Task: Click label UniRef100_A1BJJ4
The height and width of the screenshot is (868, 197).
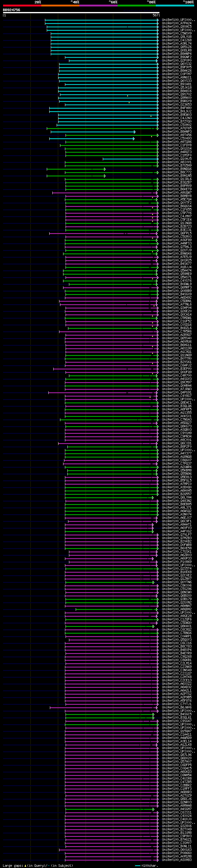Action: [177, 267]
